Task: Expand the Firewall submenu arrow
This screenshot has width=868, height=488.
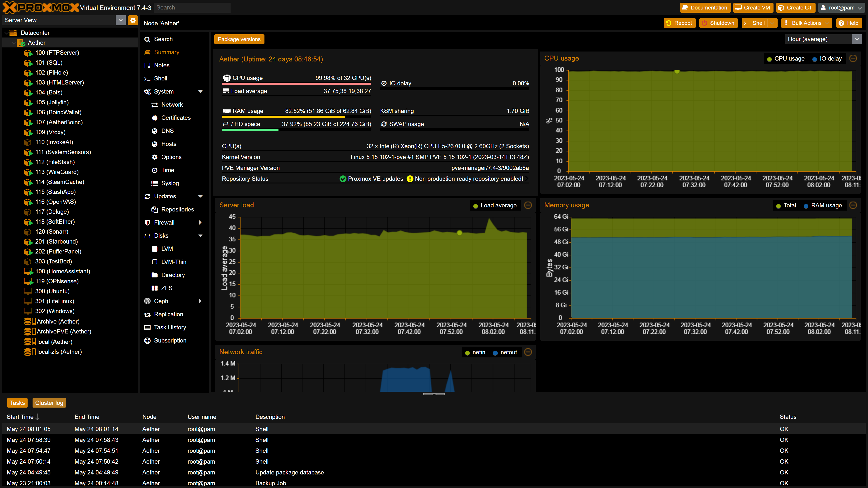Action: [200, 223]
